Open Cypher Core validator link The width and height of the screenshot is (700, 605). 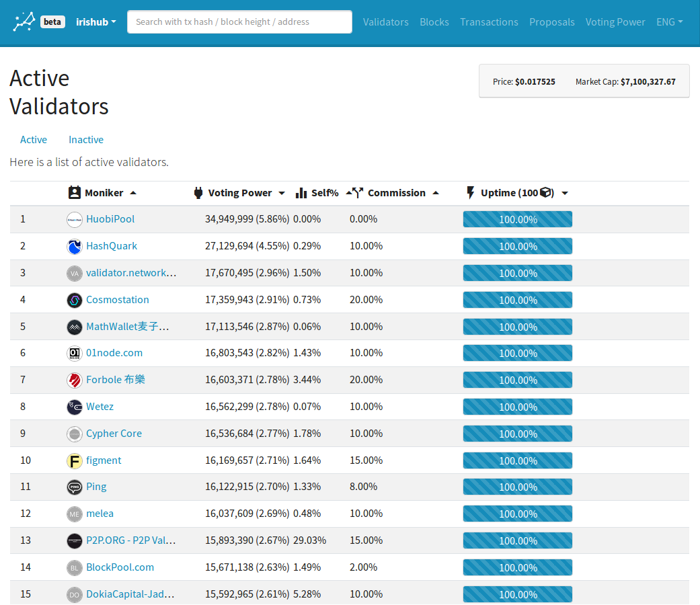(x=114, y=433)
